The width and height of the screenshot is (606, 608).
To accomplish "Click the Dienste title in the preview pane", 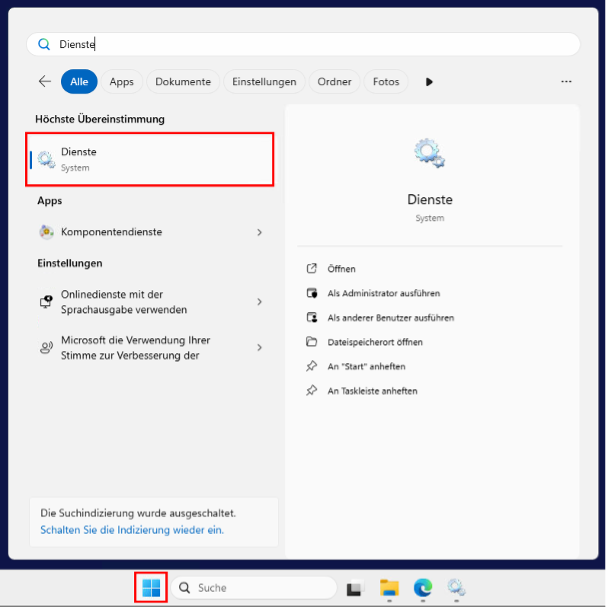I will pos(430,199).
